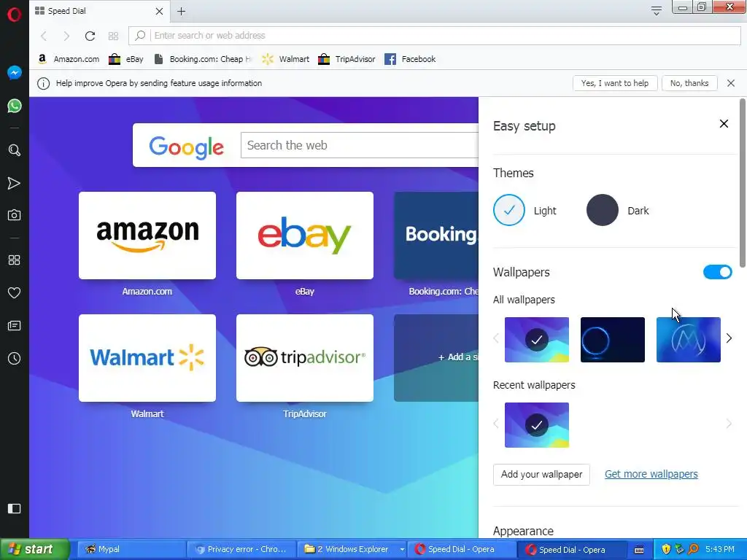Open Facebook Messenger in the sidebar

tap(15, 73)
